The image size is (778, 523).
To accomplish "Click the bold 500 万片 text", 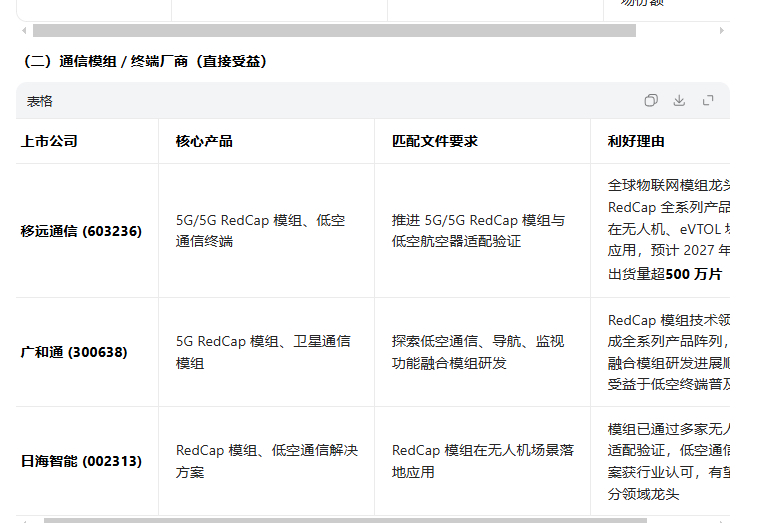I will (x=693, y=274).
